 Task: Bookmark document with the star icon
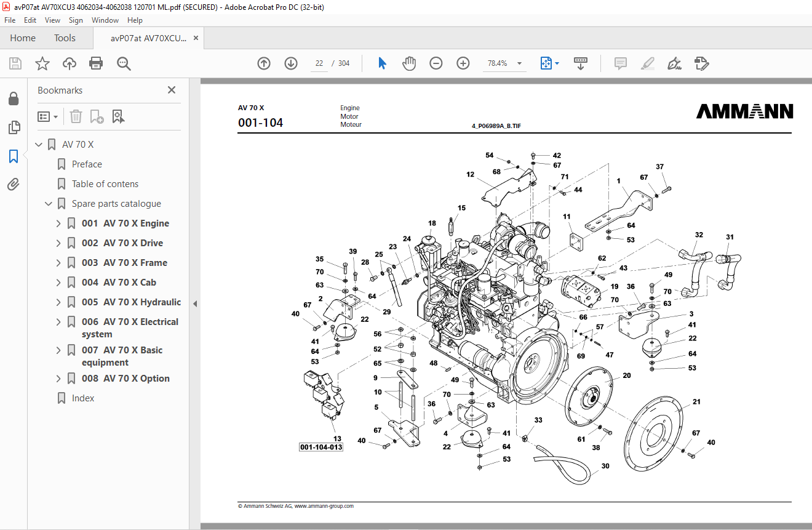pyautogui.click(x=42, y=63)
